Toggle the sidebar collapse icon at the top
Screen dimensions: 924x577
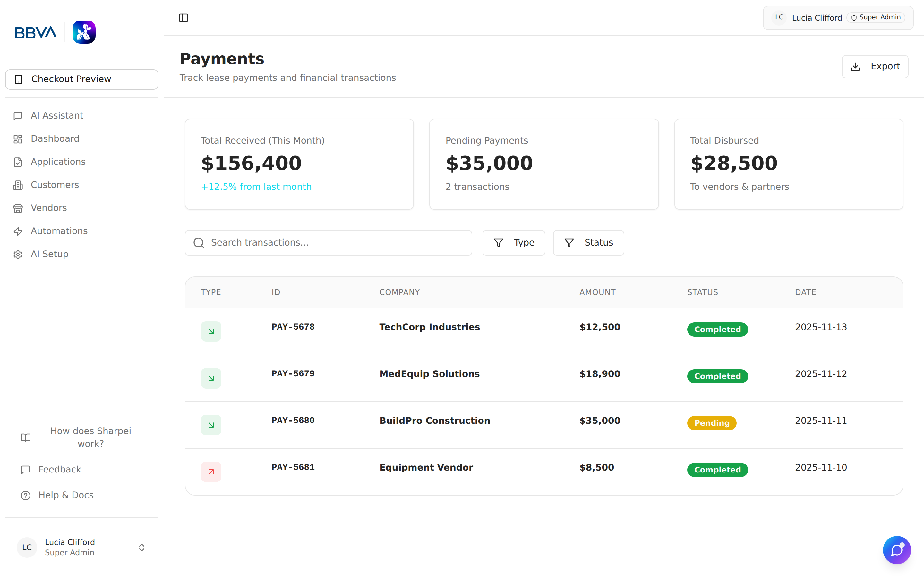coord(184,18)
